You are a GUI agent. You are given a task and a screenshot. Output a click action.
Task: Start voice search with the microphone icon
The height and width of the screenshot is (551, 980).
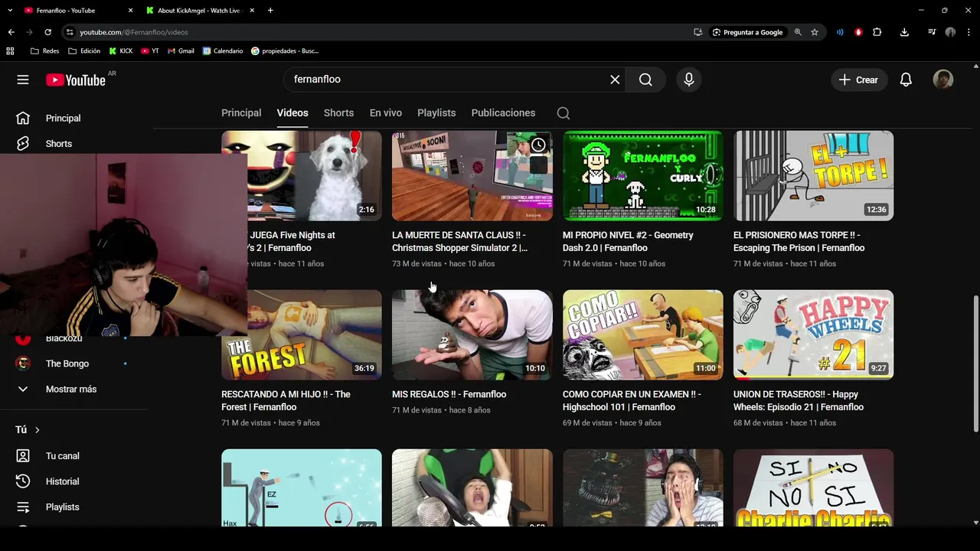pos(689,80)
